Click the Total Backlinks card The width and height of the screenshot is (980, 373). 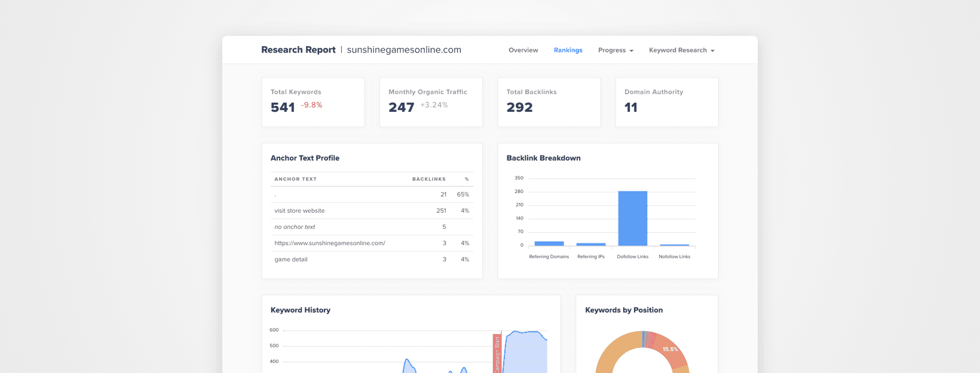[549, 102]
